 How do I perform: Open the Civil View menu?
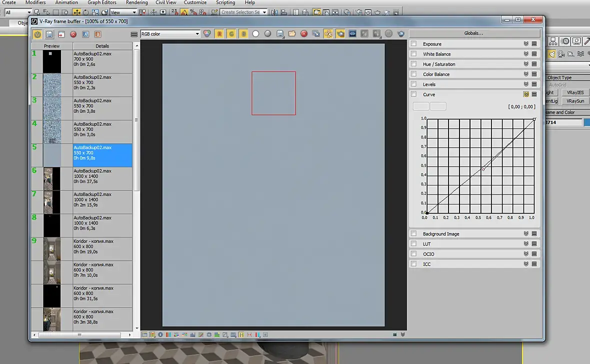tap(166, 2)
